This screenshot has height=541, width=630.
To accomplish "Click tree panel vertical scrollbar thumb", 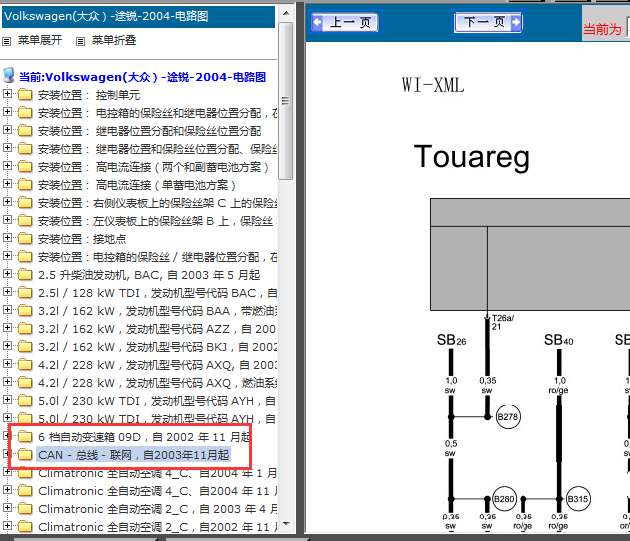I will point(286,100).
